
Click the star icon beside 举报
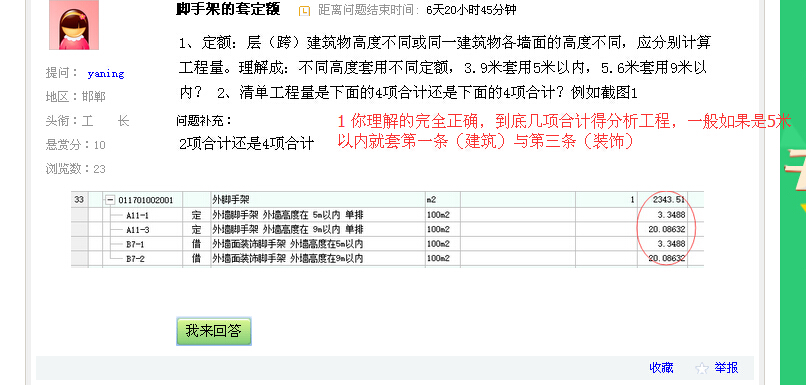[x=702, y=368]
